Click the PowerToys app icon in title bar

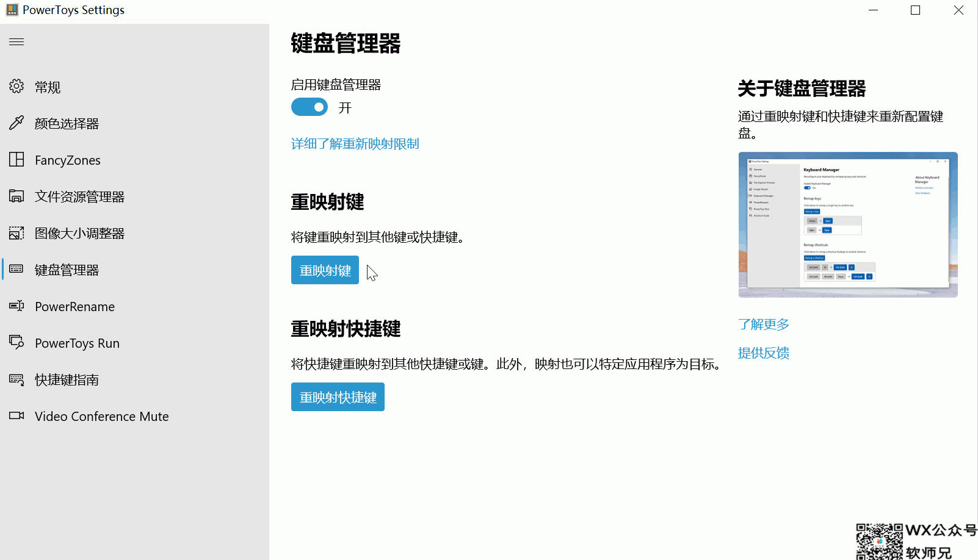[12, 10]
